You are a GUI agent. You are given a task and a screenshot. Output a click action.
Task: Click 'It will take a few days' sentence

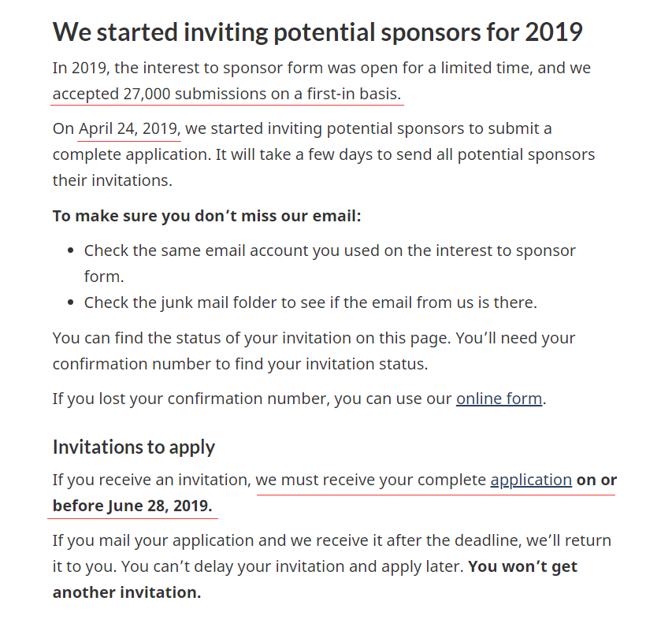click(x=394, y=154)
